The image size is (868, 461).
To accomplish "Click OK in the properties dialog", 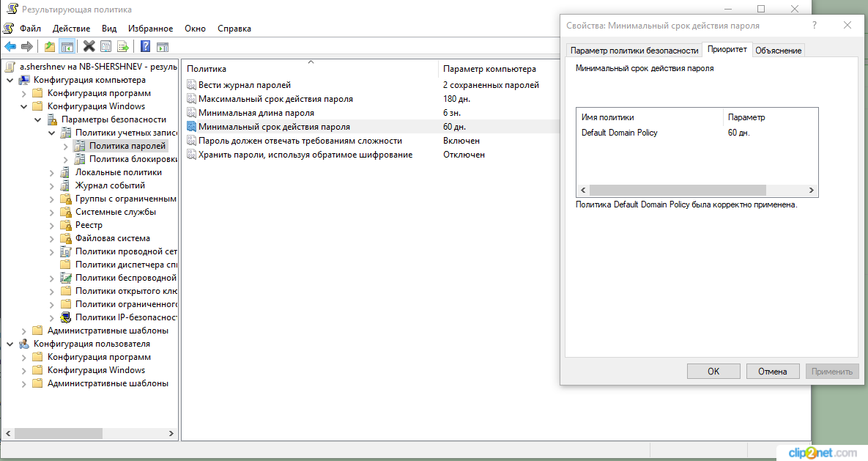I will click(713, 372).
